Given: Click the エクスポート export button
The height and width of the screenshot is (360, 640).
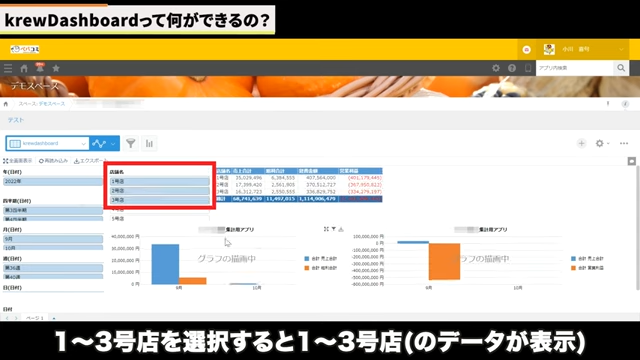Looking at the screenshot, I should coord(90,161).
